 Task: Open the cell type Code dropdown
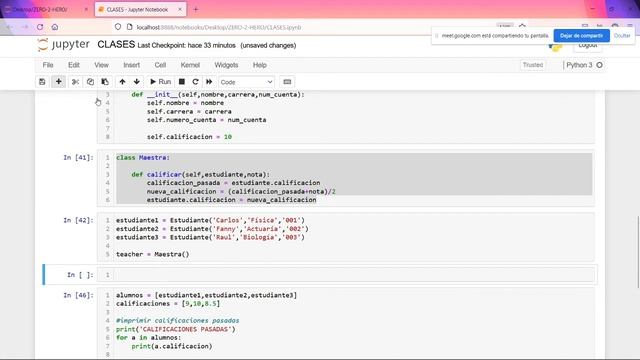[x=246, y=82]
